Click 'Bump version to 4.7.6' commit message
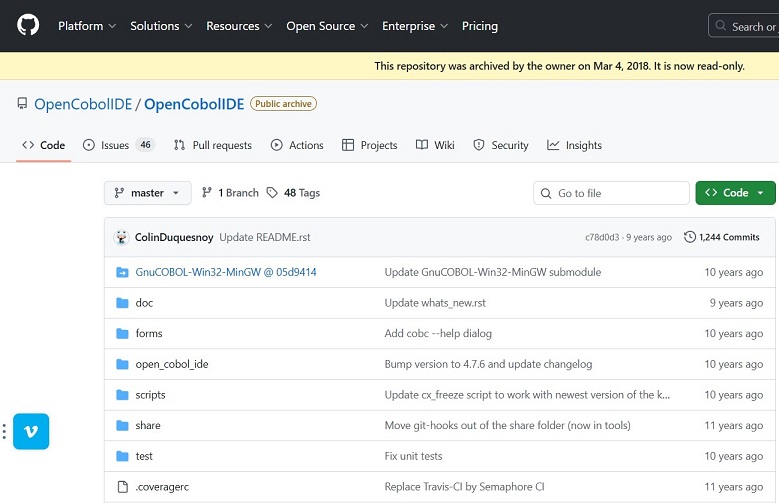 (488, 364)
